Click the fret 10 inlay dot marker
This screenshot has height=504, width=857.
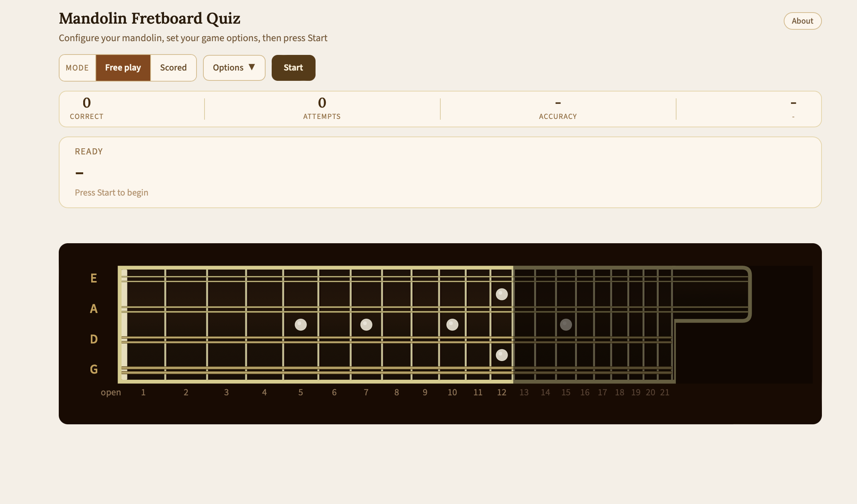[x=452, y=324]
